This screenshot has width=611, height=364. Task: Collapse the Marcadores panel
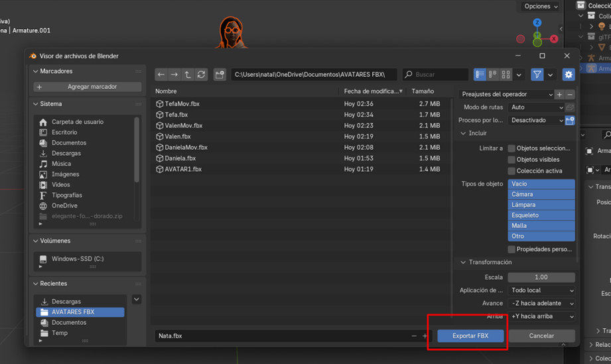[35, 71]
